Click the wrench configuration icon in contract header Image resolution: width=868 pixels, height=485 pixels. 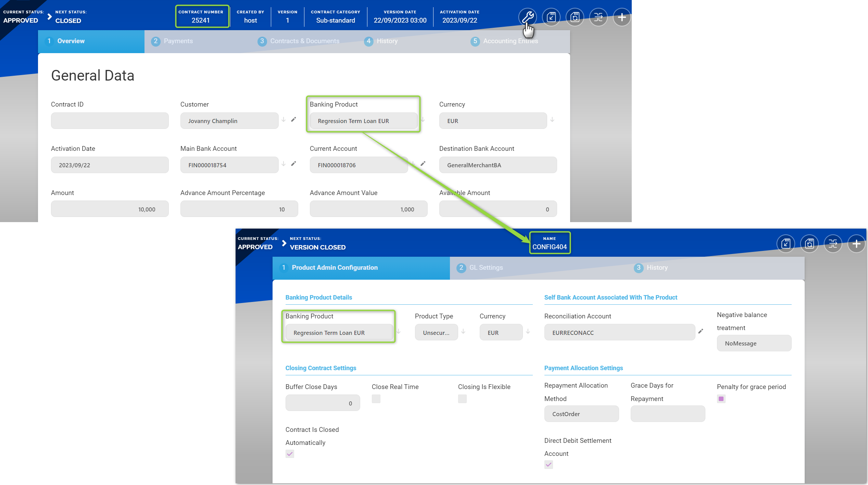pyautogui.click(x=528, y=17)
